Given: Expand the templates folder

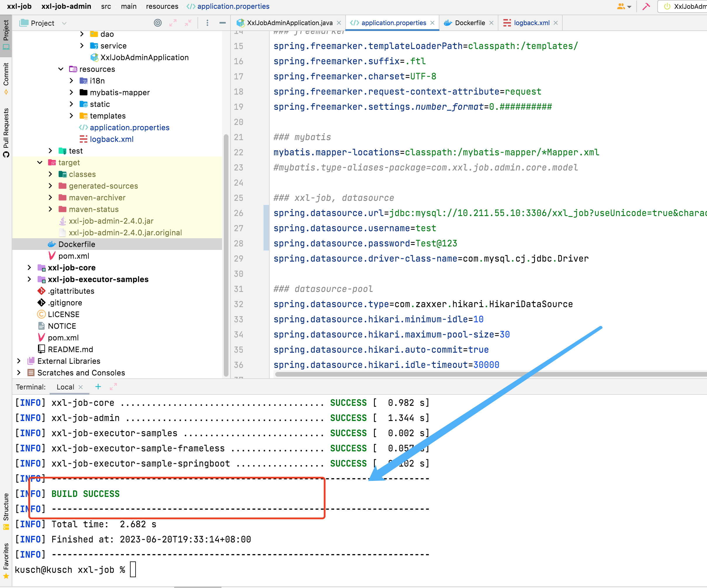Looking at the screenshot, I should tap(71, 116).
